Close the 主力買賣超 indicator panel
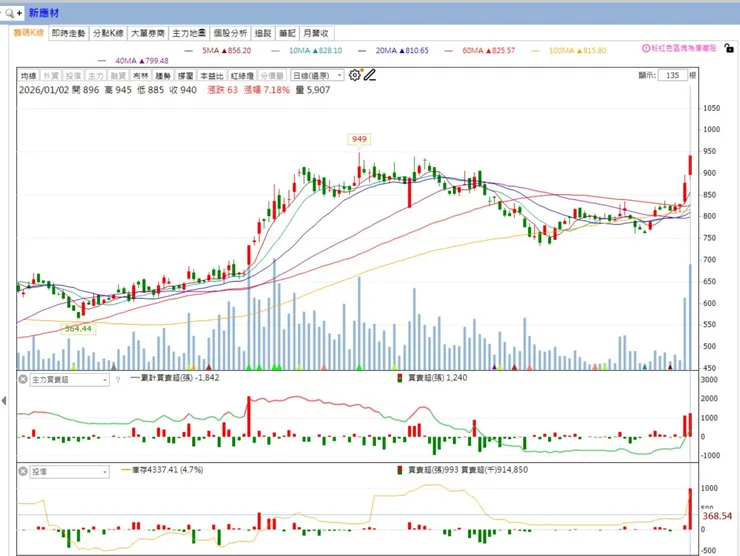The image size is (740, 556). pos(23,379)
